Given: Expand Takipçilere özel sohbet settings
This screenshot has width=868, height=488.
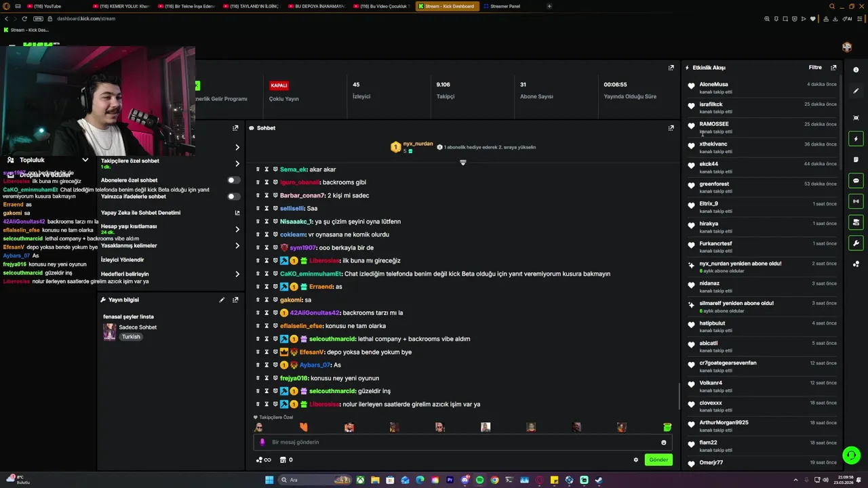Looking at the screenshot, I should pos(237,163).
